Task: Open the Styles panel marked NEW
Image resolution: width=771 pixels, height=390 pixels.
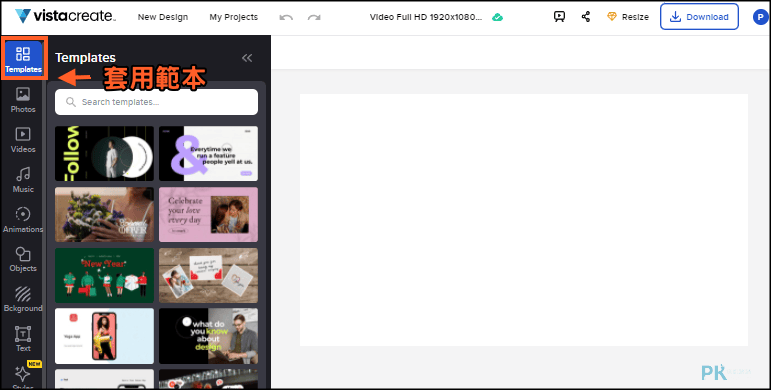Action: (x=23, y=376)
